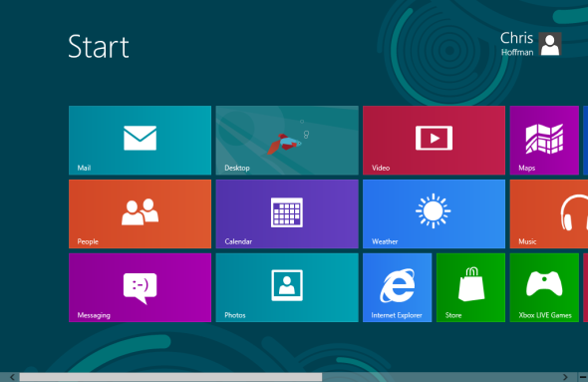Screen dimensions: 588x382
Task: Click the scrollbar left arrow
Action: (x=12, y=377)
